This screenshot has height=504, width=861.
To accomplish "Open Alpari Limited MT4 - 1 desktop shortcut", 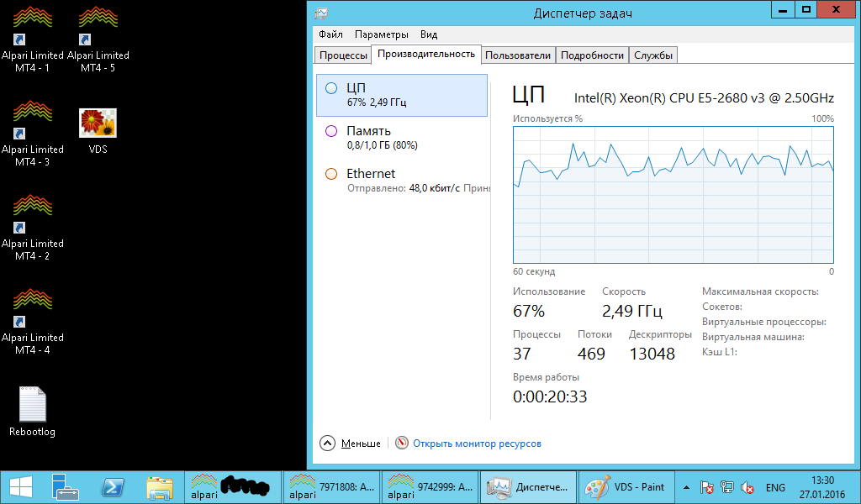I will pos(33,39).
